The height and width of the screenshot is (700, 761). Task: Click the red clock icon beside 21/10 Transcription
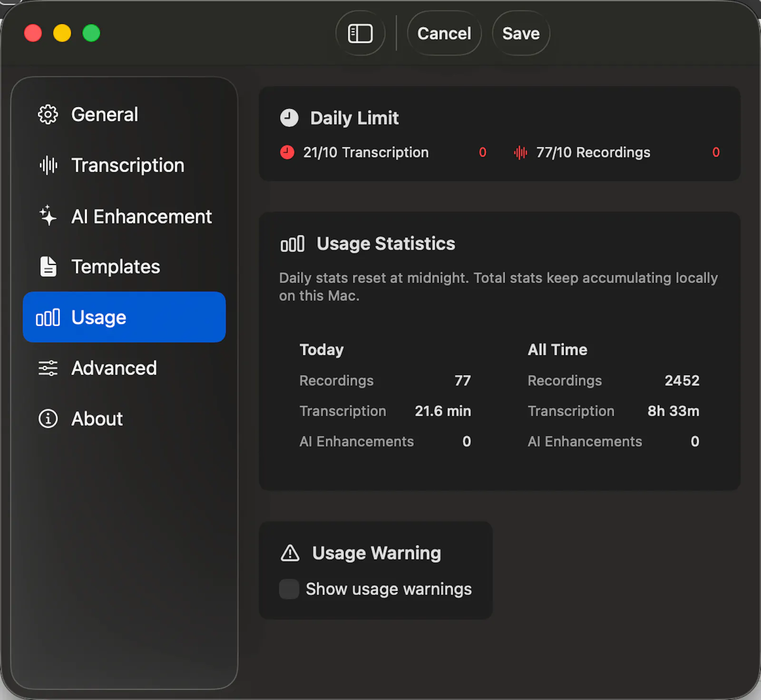287,152
